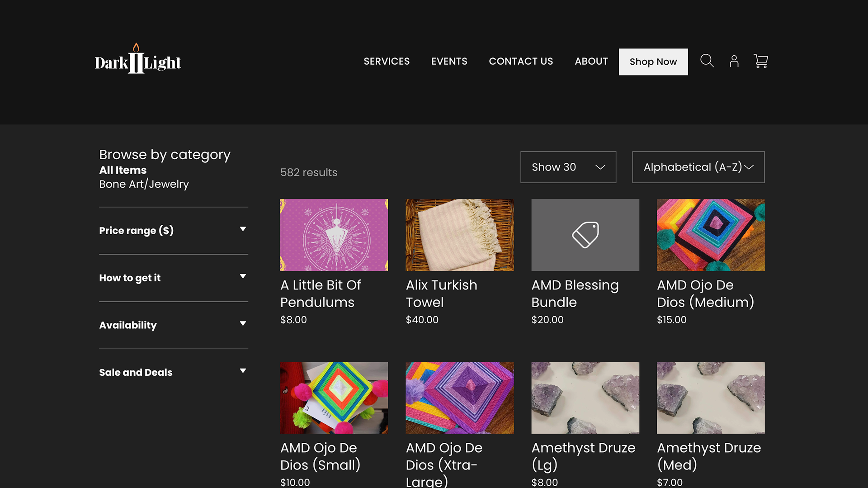Click the Amethyst Druze (Med) title
Image resolution: width=868 pixels, height=488 pixels.
click(x=709, y=456)
